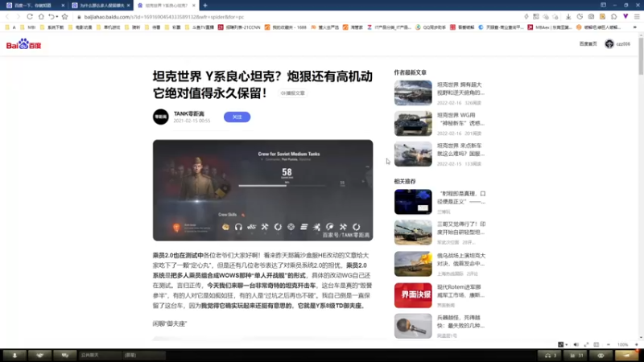Screen dimensions: 644x362
Task: Open the night mode moon icon
Action: 580,17
